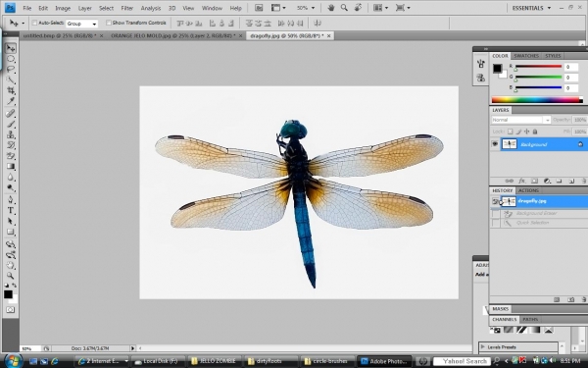Toggle lock all padlock icon
Image resolution: width=588 pixels, height=368 pixels.
coord(535,131)
